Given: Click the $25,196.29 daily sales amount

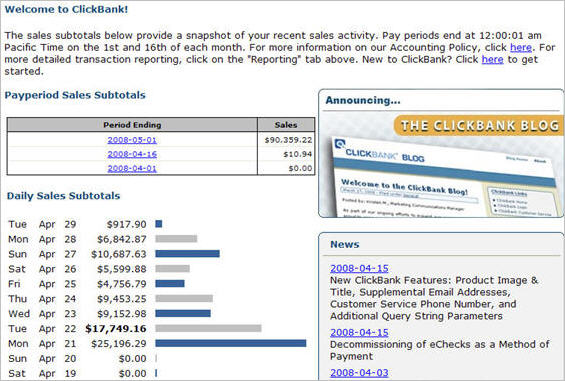Looking at the screenshot, I should [x=119, y=344].
